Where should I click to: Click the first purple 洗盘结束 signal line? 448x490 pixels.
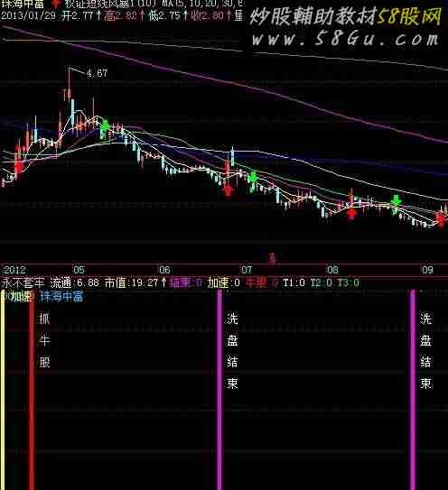tap(219, 389)
